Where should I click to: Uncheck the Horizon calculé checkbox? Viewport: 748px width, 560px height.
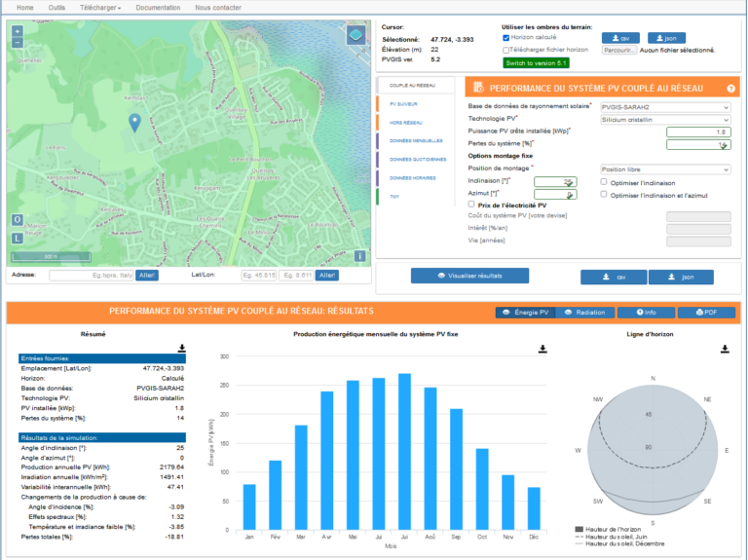506,37
